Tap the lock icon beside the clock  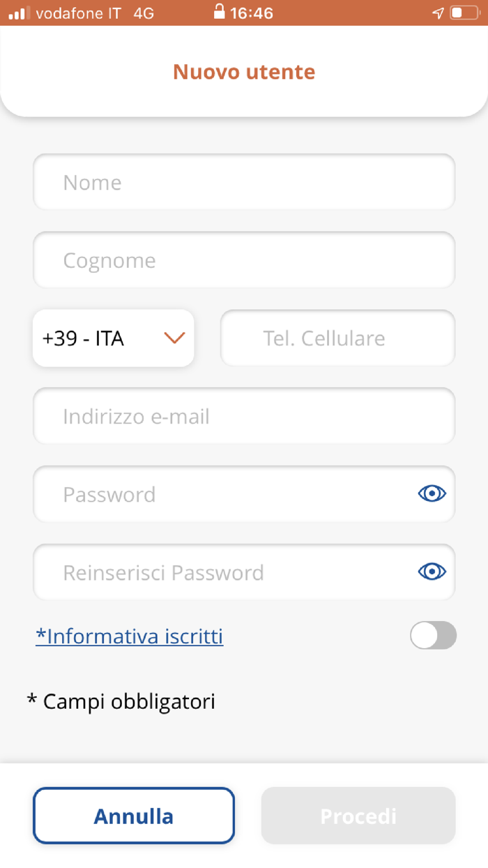point(219,13)
